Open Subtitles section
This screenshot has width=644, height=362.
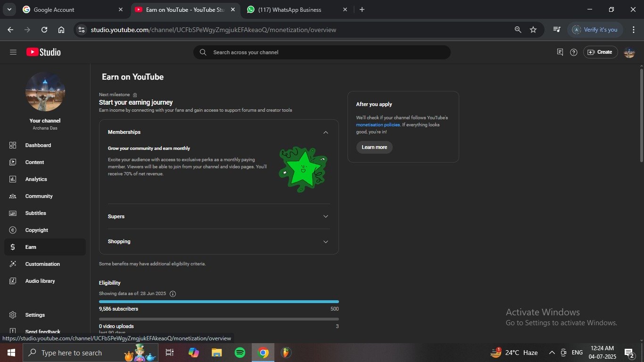click(x=45, y=213)
